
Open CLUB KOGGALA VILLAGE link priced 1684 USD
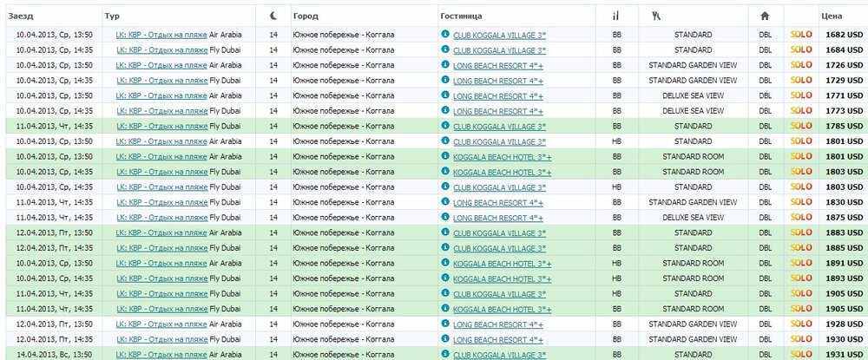coord(499,50)
